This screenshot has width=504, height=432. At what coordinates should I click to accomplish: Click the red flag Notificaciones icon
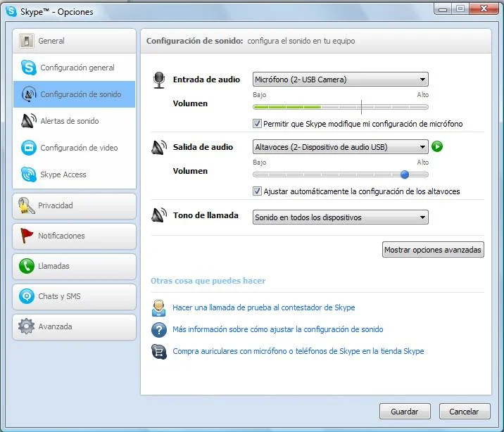(26, 236)
